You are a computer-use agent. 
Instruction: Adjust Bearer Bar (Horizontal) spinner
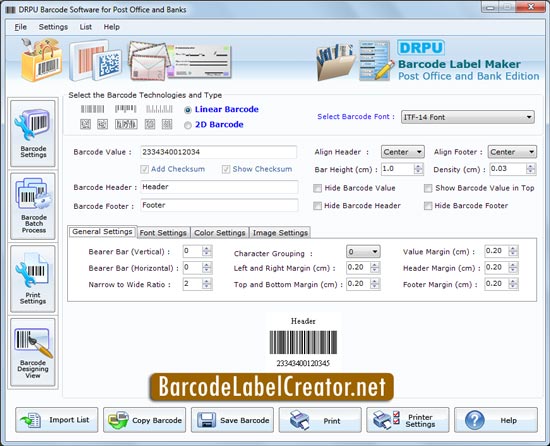[207, 268]
